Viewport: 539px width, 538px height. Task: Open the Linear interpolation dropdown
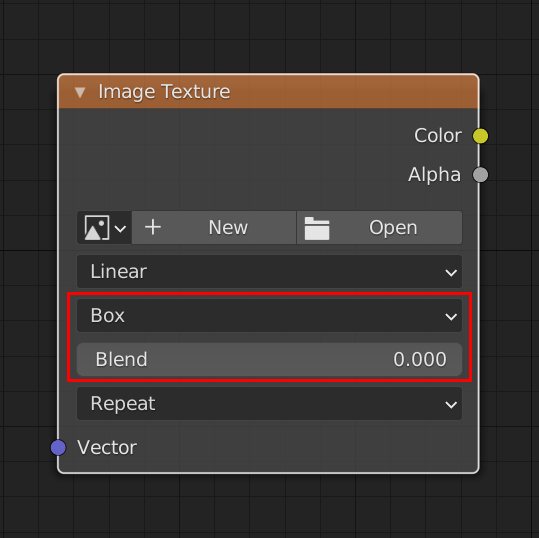pos(270,272)
